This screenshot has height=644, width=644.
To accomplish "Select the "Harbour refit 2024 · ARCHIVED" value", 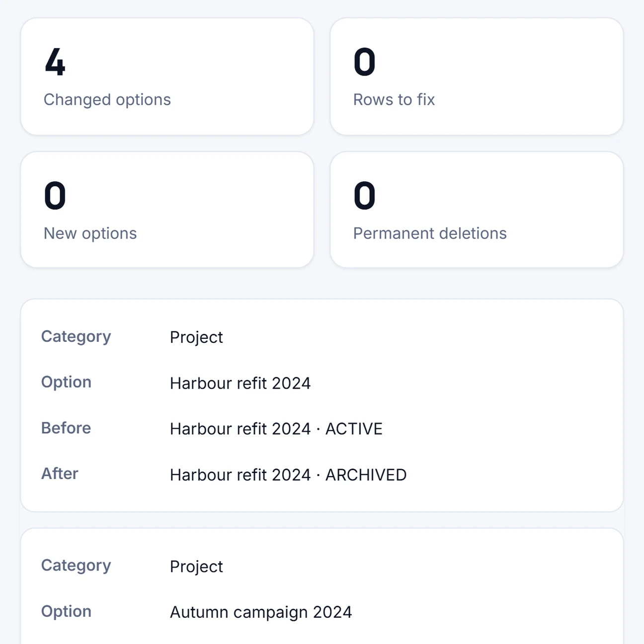I will click(288, 475).
